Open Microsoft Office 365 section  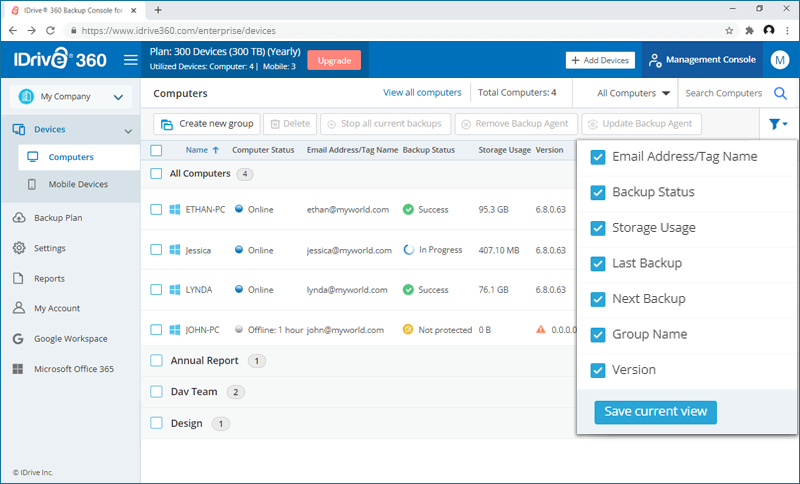73,369
